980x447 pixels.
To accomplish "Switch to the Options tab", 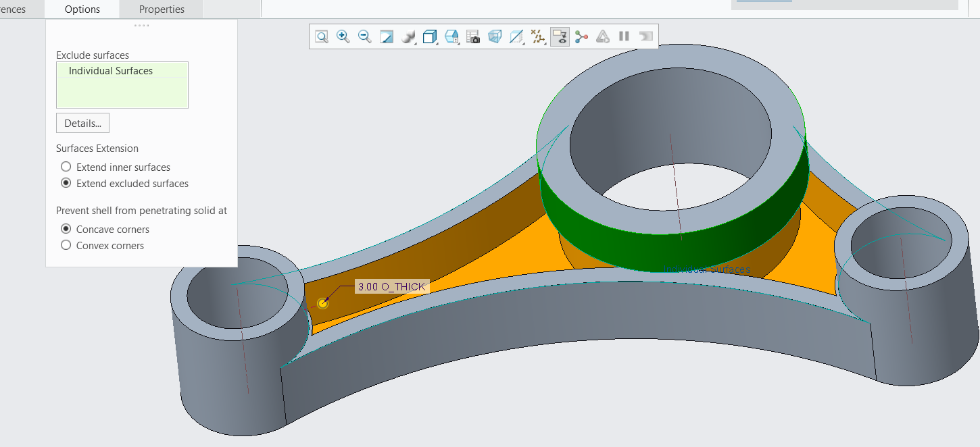I will pyautogui.click(x=82, y=9).
